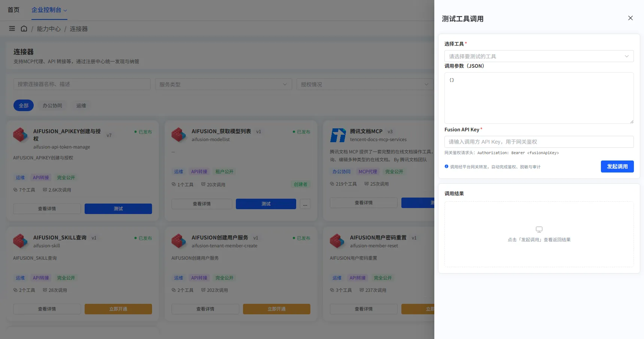Click the 发起调用 button
The image size is (644, 339).
(x=617, y=167)
